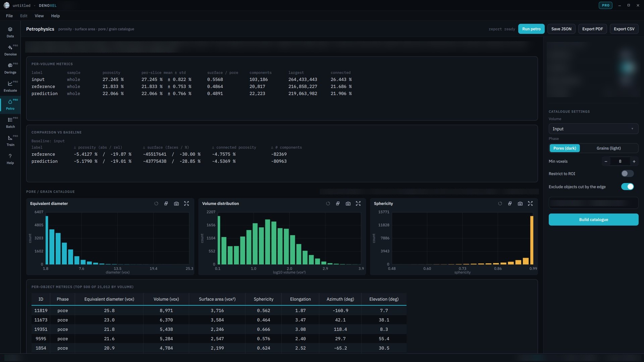Click the PRO badge in title bar
Screen dimensions: 644x362
[x=605, y=5]
